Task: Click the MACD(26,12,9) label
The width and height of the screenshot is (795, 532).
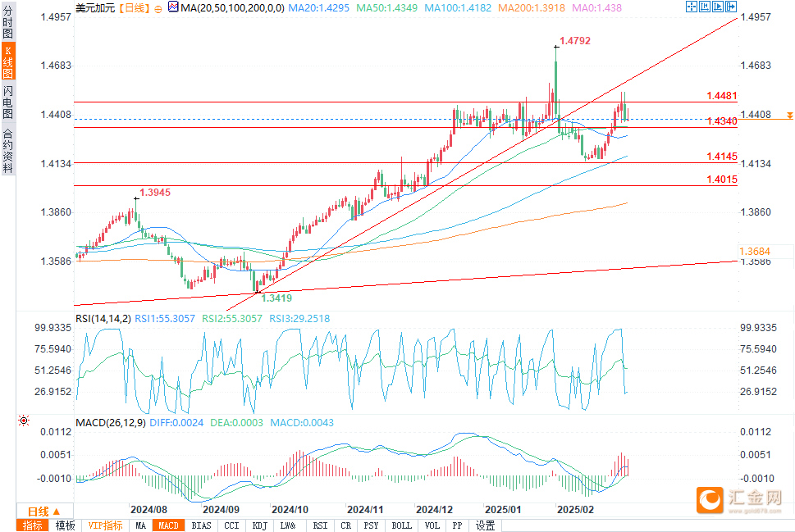Action: (111, 422)
